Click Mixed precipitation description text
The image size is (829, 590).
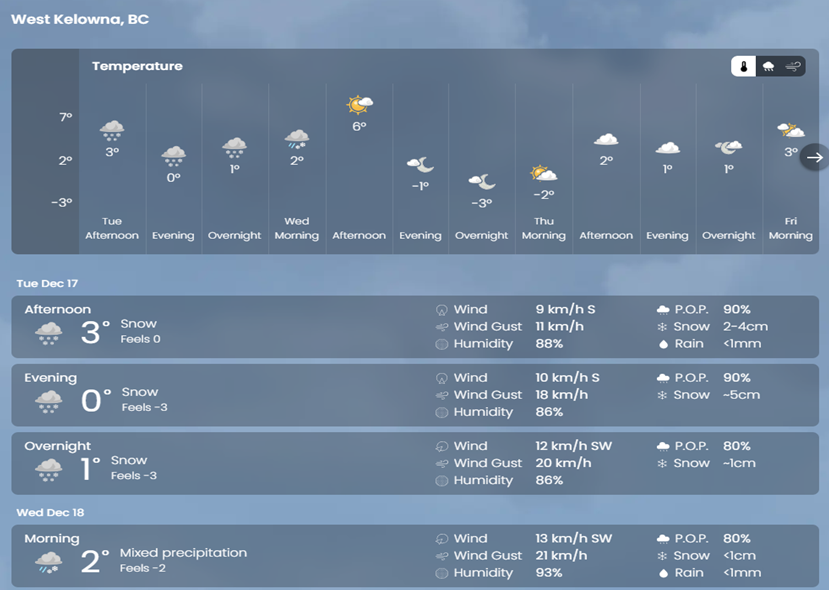pos(183,552)
